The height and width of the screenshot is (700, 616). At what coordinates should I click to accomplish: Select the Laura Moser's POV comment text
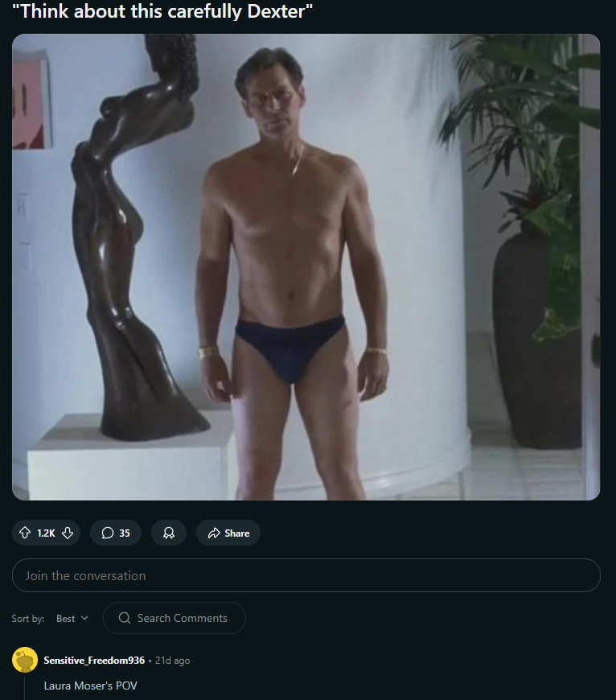91,686
